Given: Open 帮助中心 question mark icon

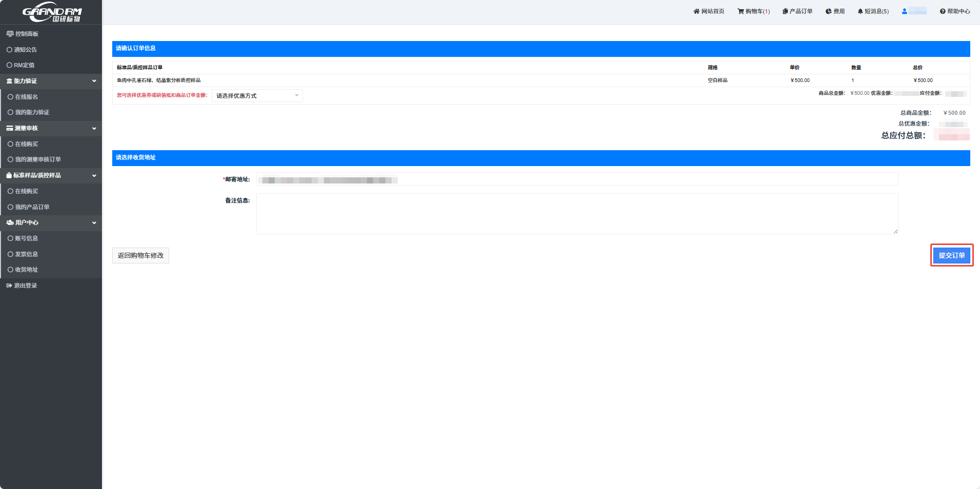Looking at the screenshot, I should tap(942, 11).
